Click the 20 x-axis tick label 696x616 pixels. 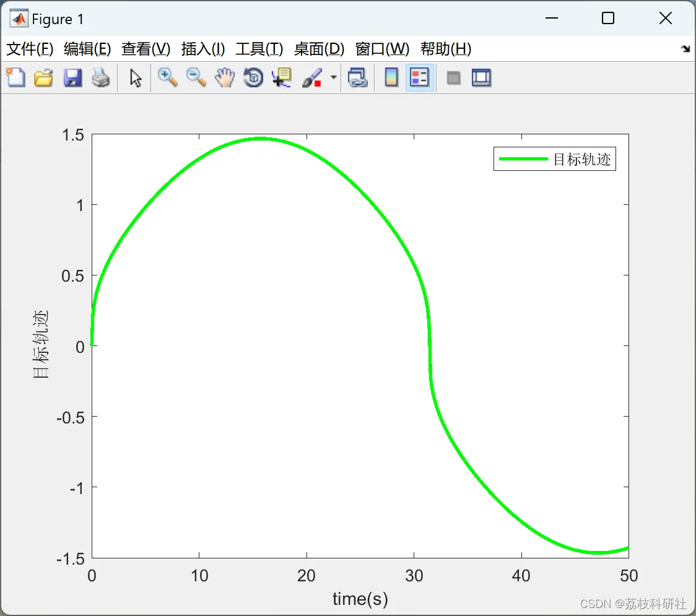(307, 576)
